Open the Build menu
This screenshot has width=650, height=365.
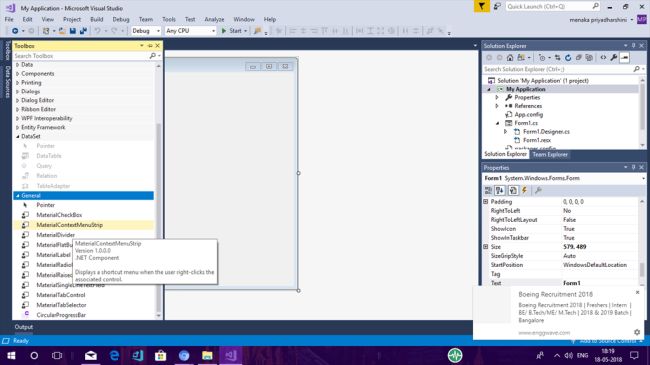97,19
